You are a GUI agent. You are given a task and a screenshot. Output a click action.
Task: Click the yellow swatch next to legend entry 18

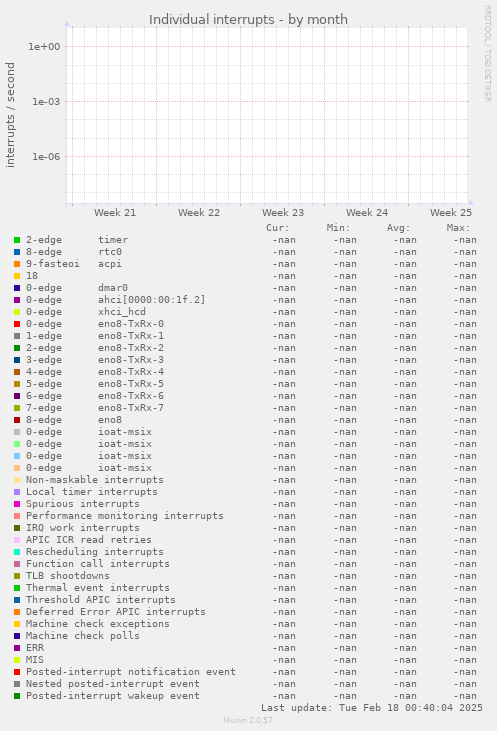coord(17,276)
